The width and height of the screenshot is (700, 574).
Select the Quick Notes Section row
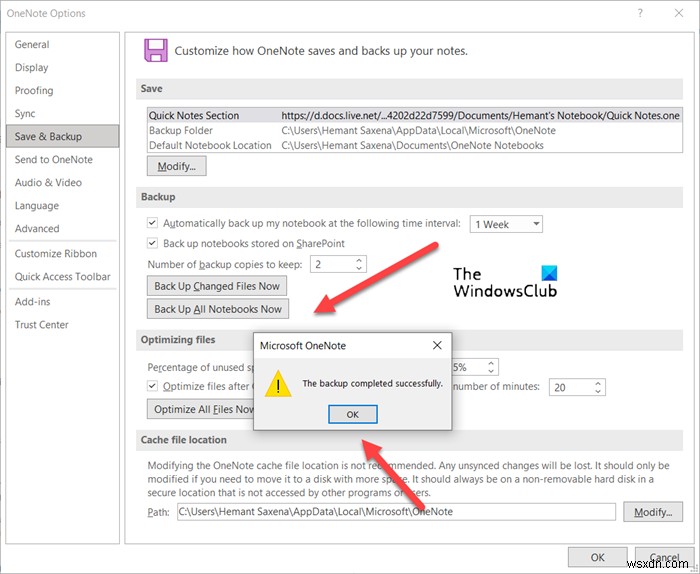(x=414, y=116)
